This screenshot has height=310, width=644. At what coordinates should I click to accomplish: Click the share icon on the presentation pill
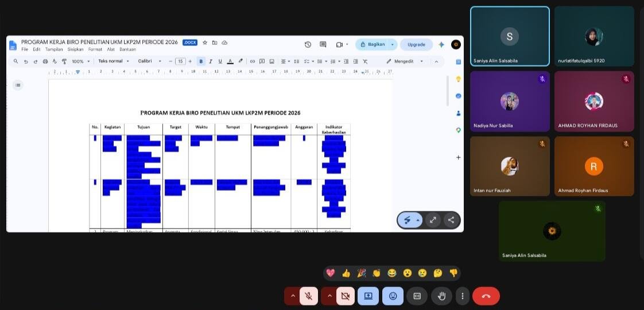pyautogui.click(x=451, y=220)
